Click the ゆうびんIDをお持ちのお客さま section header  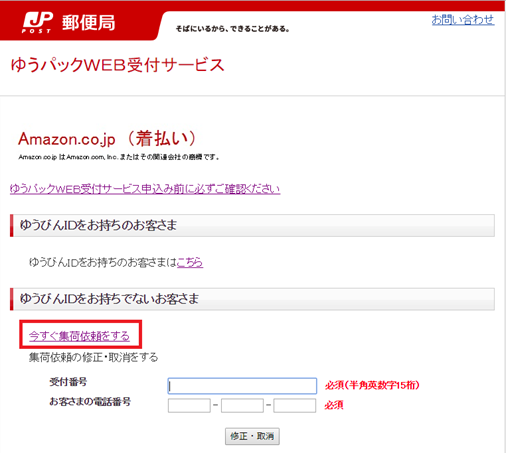coord(252,226)
